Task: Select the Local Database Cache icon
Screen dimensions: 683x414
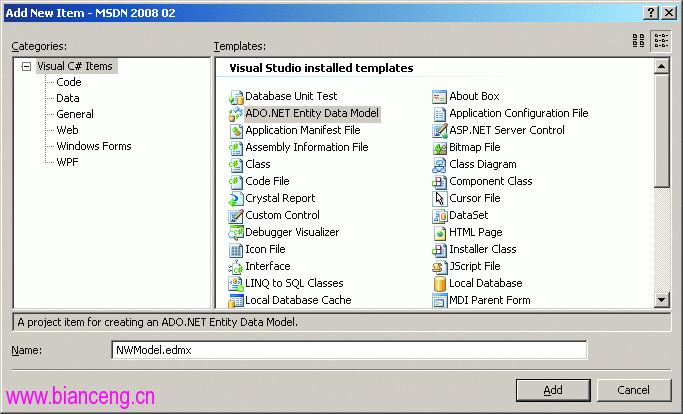Action: tap(236, 300)
